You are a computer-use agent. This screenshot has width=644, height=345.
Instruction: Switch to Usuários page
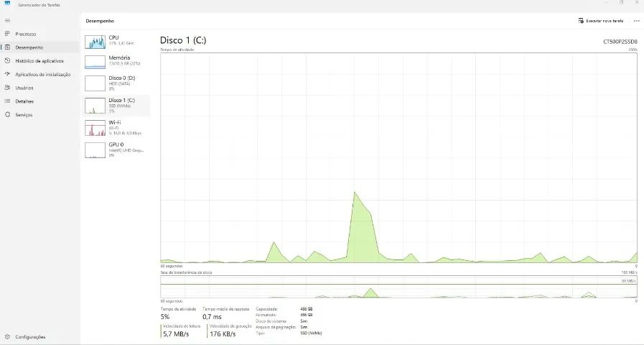[39, 88]
